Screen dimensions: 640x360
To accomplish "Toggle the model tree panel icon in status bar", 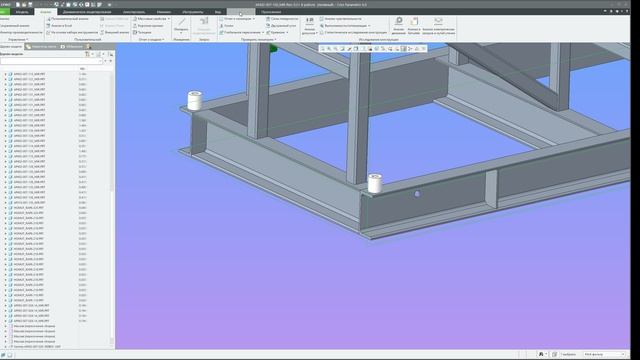I will pyautogui.click(x=3, y=355).
